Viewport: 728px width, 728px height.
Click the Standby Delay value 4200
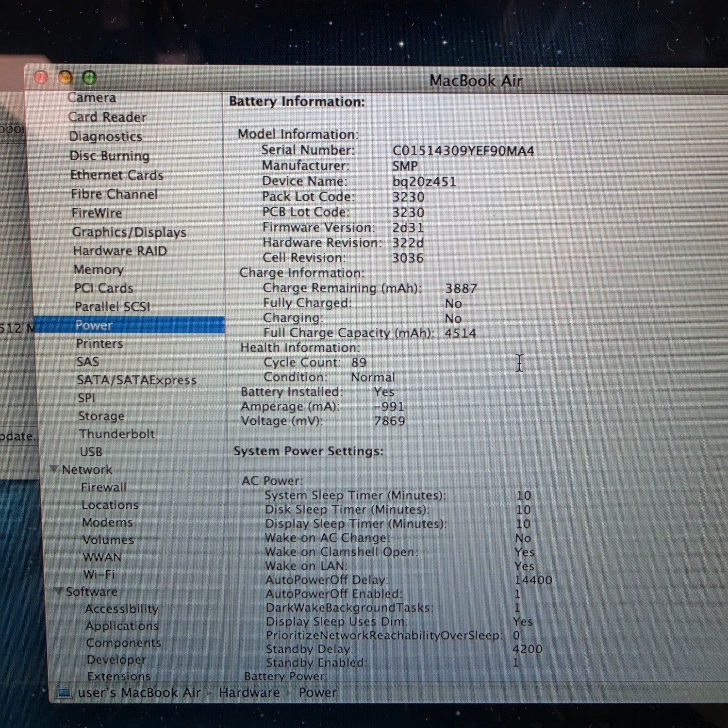pyautogui.click(x=528, y=649)
